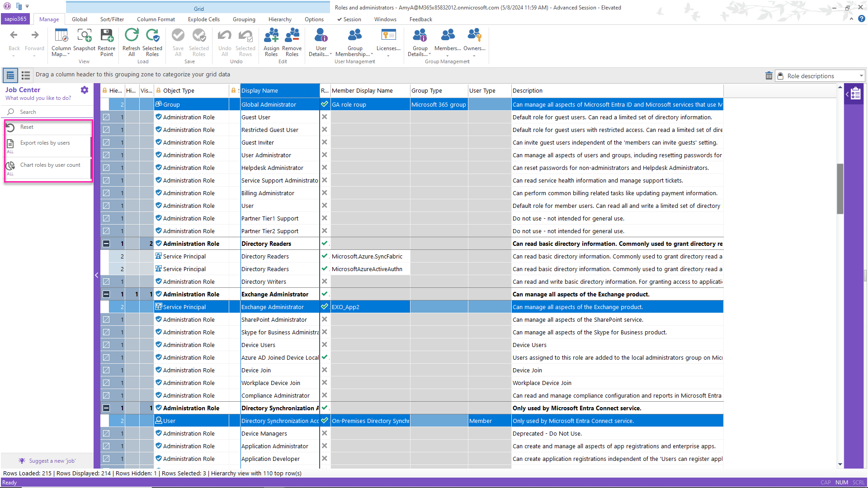Viewport: 868px width, 488px height.
Task: Click the Back navigation arrow
Action: pos(14,35)
